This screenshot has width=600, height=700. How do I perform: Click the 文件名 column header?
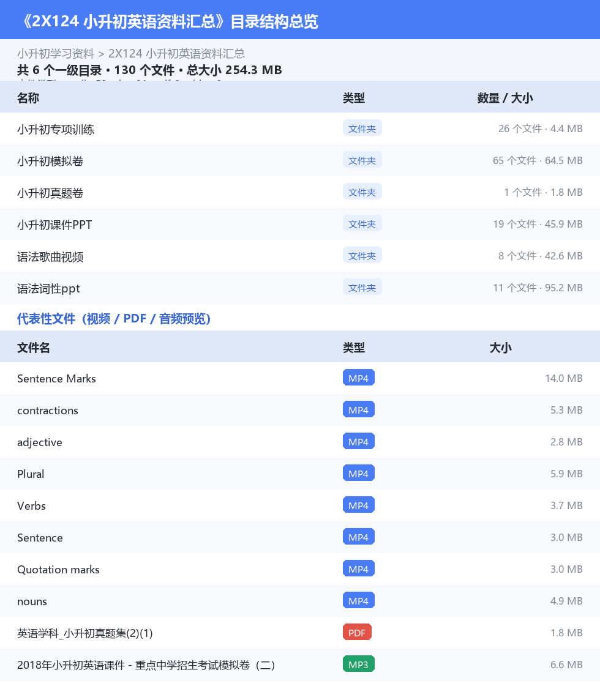click(x=34, y=348)
